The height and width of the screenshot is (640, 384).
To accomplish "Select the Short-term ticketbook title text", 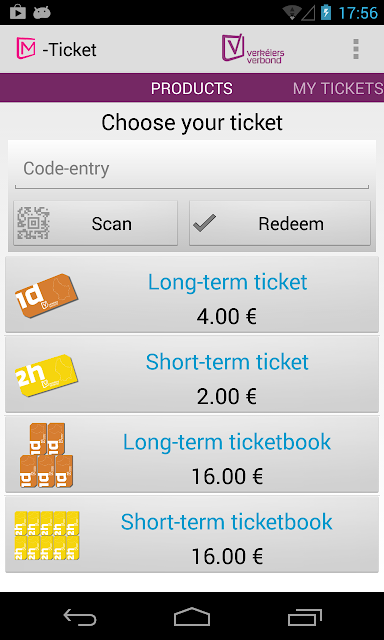I will click(x=227, y=522).
